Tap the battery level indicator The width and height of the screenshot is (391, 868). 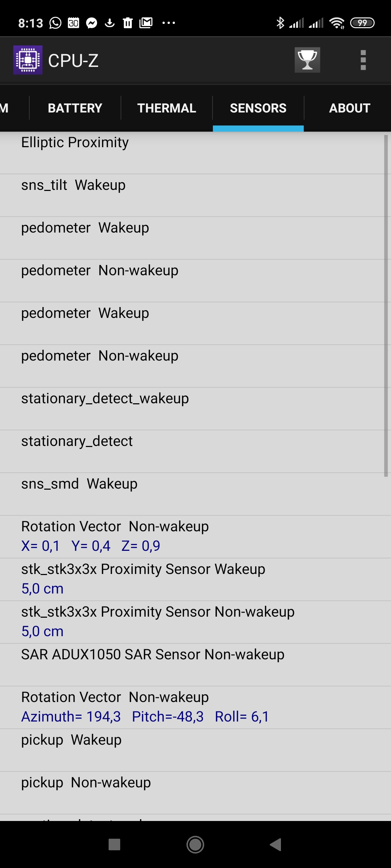point(362,23)
